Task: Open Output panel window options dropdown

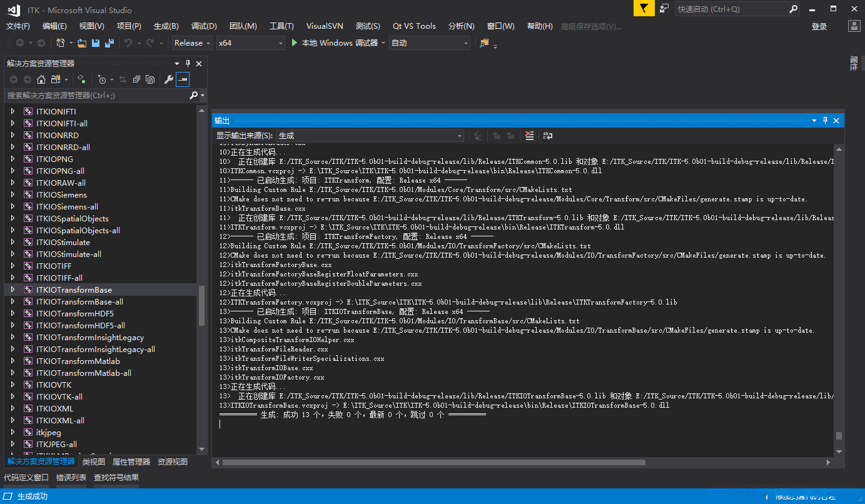Action: 814,120
